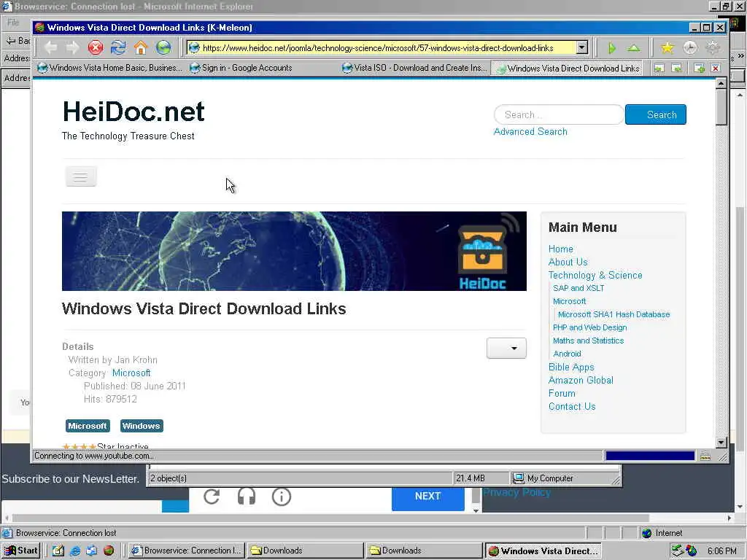This screenshot has width=747, height=560.
Task: Click the globe search icon in toolbar
Action: click(163, 47)
